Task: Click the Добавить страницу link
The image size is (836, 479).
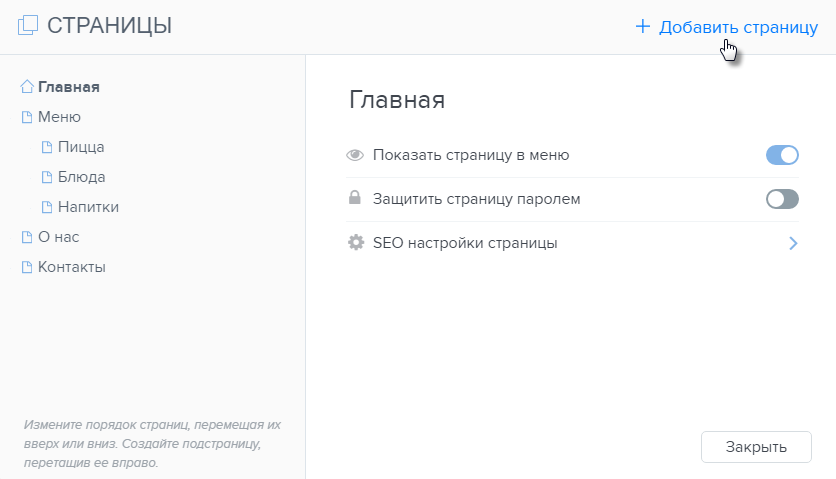Action: [727, 27]
